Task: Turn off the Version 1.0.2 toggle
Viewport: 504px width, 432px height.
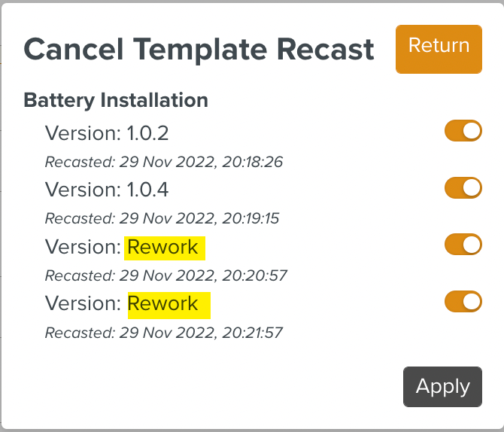Action: coord(463,131)
